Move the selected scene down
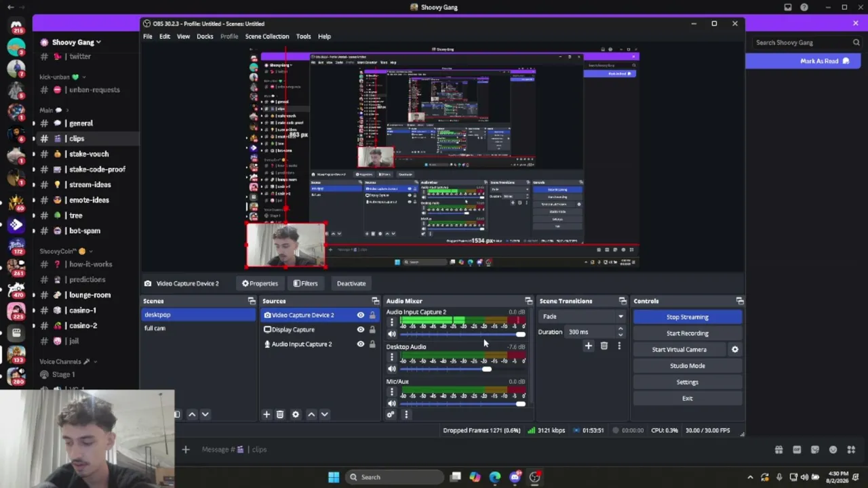This screenshot has width=868, height=488. (205, 414)
